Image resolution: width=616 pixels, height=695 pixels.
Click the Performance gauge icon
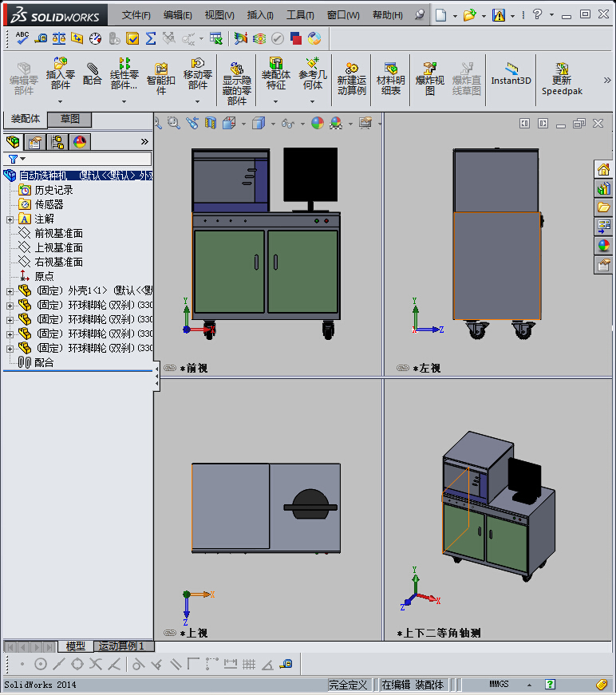click(x=95, y=38)
